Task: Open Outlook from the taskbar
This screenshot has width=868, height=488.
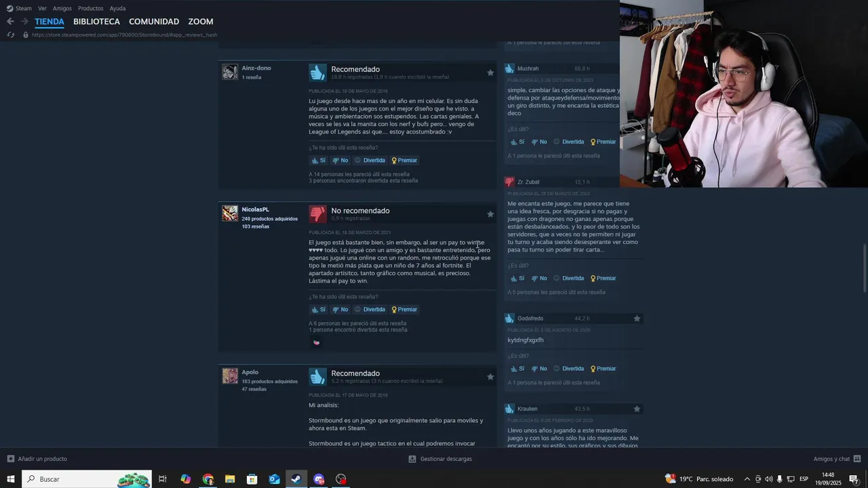Action: [274, 479]
